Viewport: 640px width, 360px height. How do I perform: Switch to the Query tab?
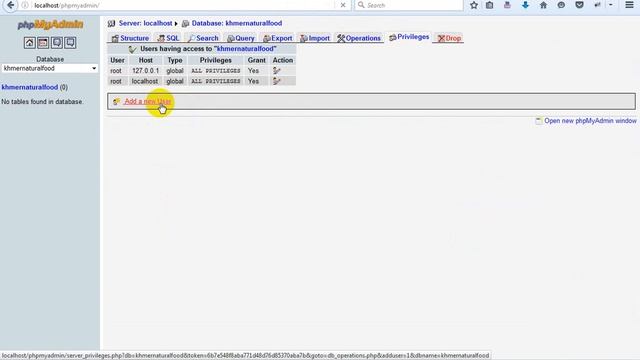click(x=241, y=38)
